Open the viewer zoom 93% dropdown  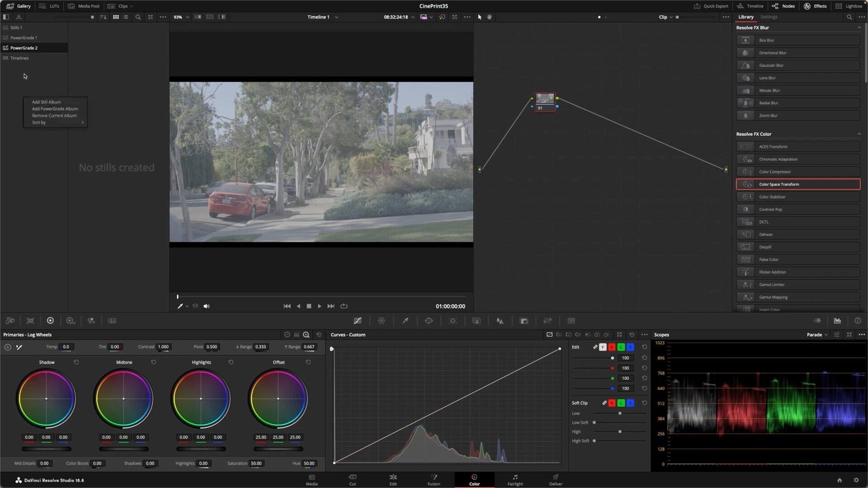[x=181, y=17]
